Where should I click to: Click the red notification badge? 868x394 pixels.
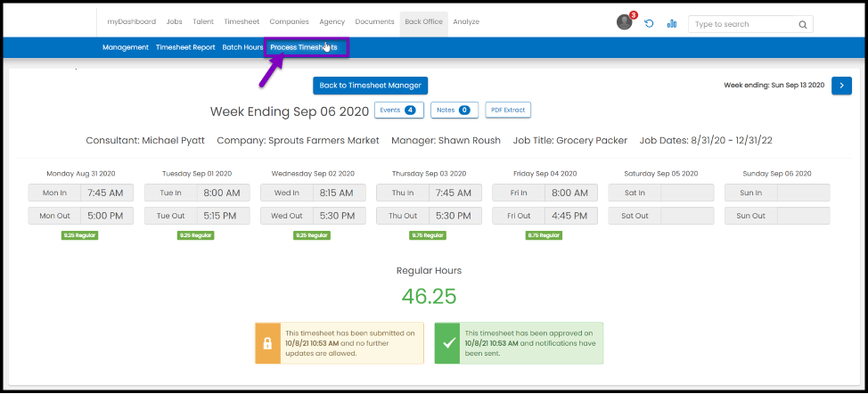[x=633, y=15]
